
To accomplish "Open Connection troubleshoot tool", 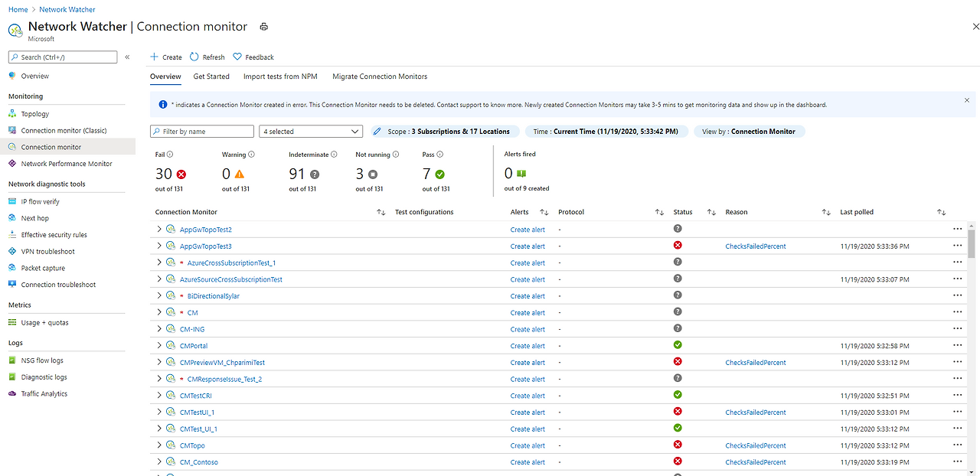I will (x=59, y=285).
